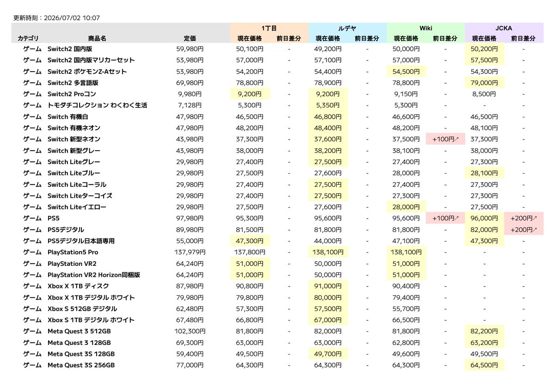Click product name PlayStation VR2 Horizon同梱版
This screenshot has height=392, width=555.
click(x=93, y=275)
